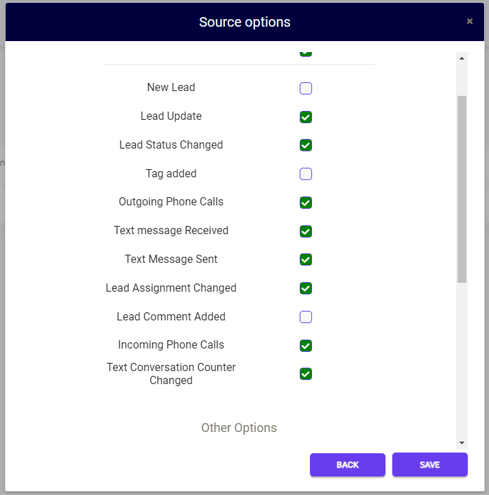
Task: Toggle Lead Assignment Changed checkbox
Action: 305,288
